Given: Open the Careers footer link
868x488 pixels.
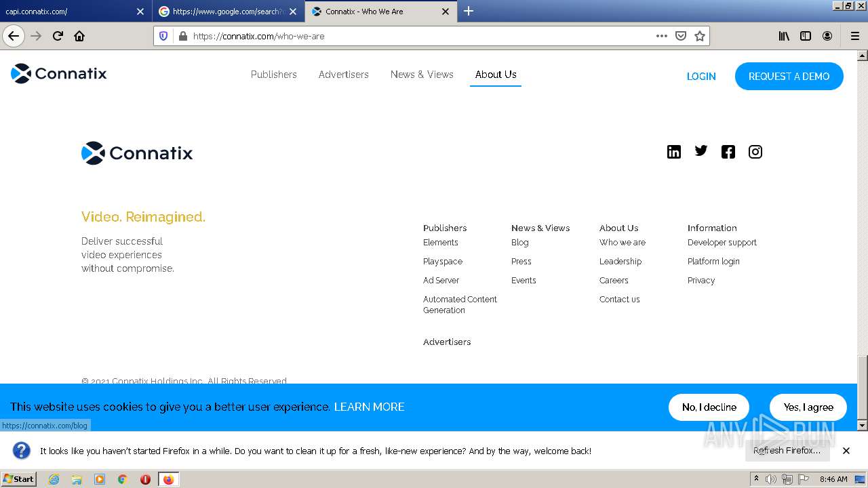Looking at the screenshot, I should tap(614, 281).
